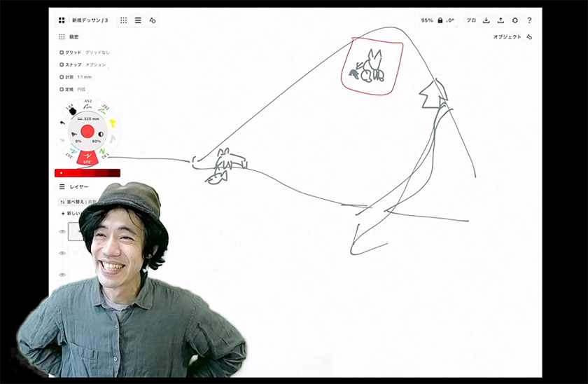The height and width of the screenshot is (384, 588).
Task: Open the 新規デッサン / 3 drawing title
Action: click(x=90, y=20)
